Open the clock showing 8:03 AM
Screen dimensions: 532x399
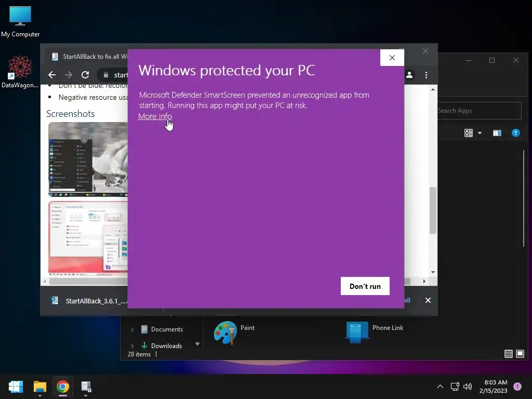pos(493,387)
